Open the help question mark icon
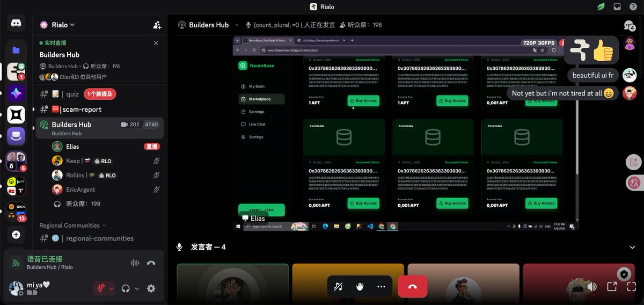 [633, 7]
